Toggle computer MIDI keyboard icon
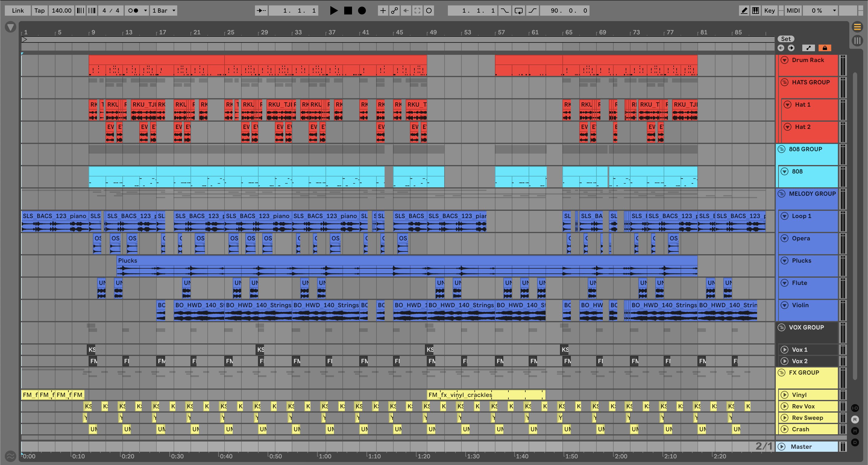Viewport: 868px width, 465px height. coord(756,11)
